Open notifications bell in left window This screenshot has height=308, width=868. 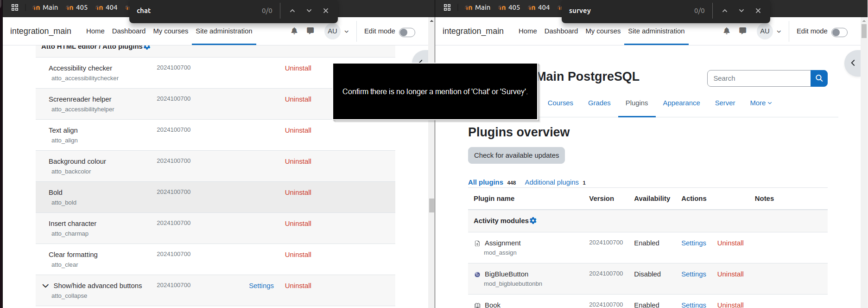294,31
